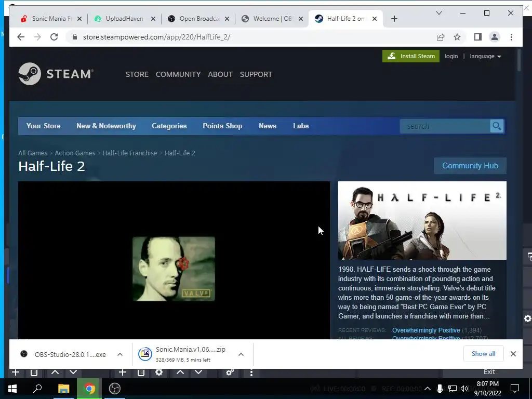Screen dimensions: 532x399
Task: Click Action Games breadcrumb link
Action: (75, 153)
